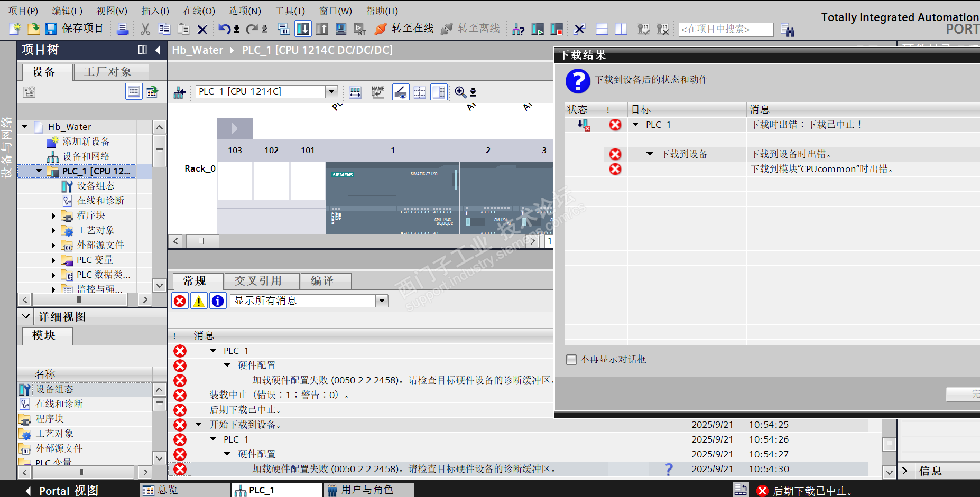Click the split editor vertically icon
Image resolution: width=980 pixels, height=497 pixels.
click(x=621, y=29)
